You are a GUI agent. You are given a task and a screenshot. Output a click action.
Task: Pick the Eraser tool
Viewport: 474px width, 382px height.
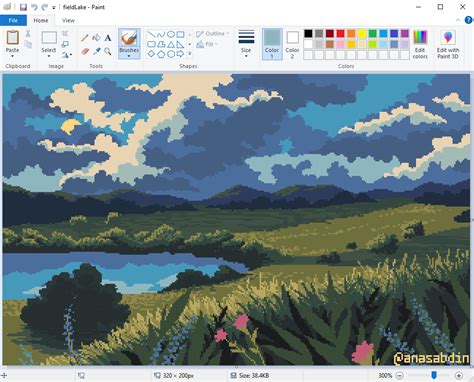pyautogui.click(x=85, y=51)
